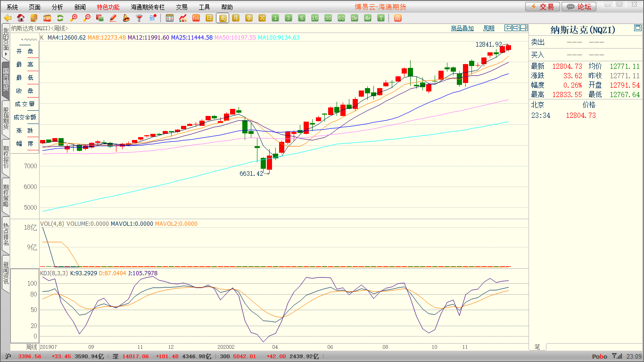Expand 我的页面 sidebar tab
The width and height of the screenshot is (644, 362).
pos(6,42)
